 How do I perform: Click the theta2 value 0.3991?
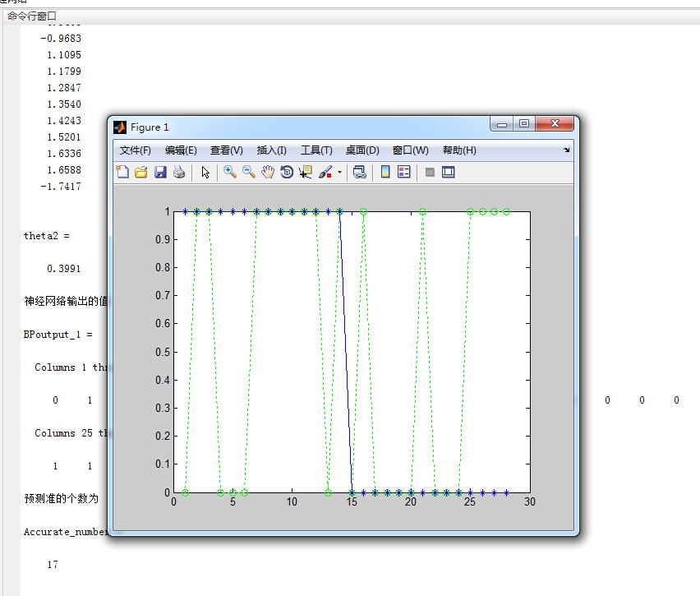point(64,269)
